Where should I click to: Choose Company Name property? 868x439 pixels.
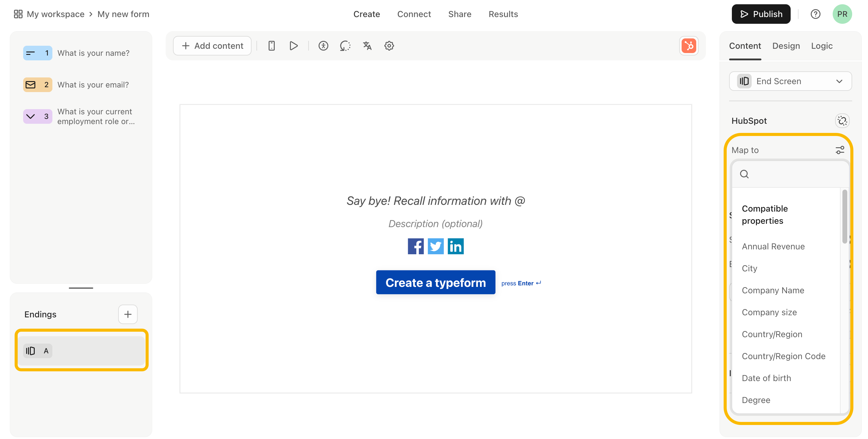[773, 291]
